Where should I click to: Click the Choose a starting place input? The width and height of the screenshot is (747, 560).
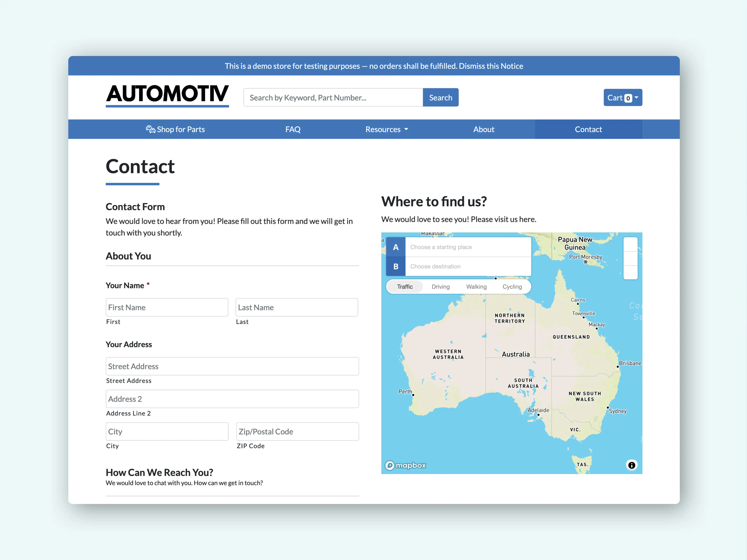coord(468,247)
